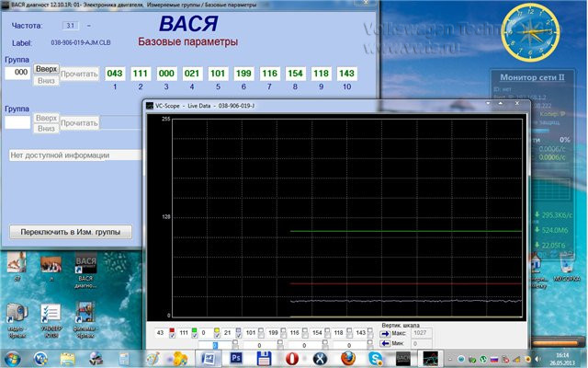Click the green color swatch for channel 111

pyautogui.click(x=194, y=330)
